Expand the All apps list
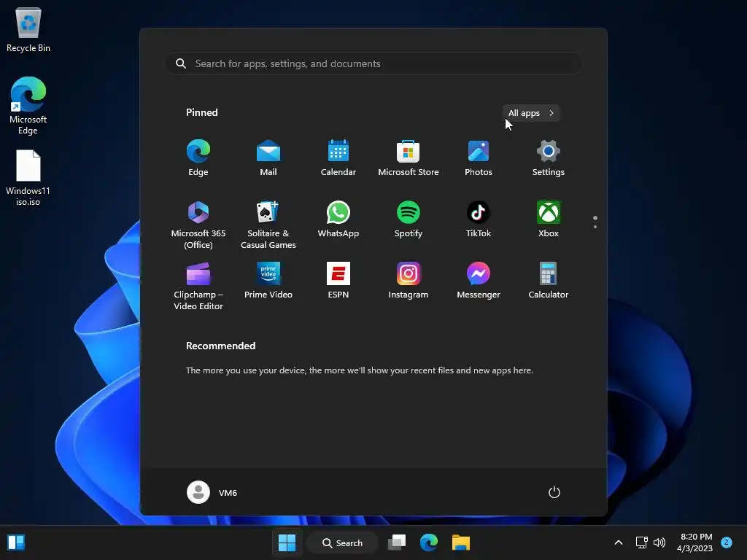This screenshot has width=747, height=560. click(x=531, y=113)
